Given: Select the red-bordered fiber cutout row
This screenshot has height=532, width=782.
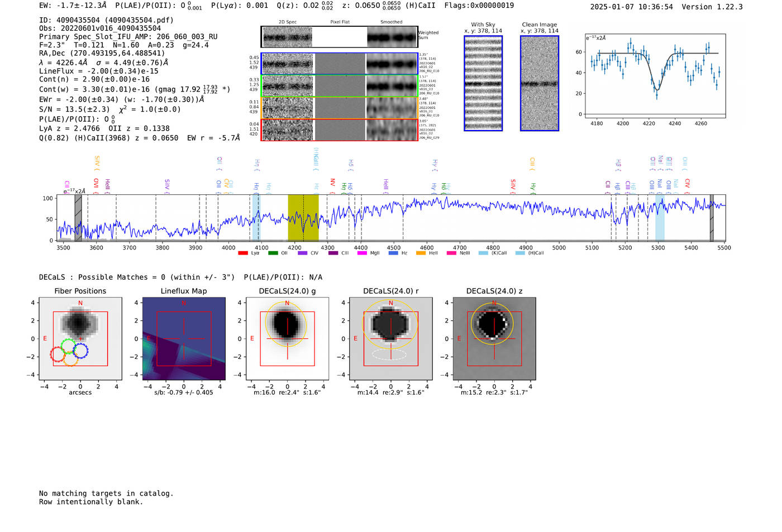Looking at the screenshot, I should (x=340, y=130).
